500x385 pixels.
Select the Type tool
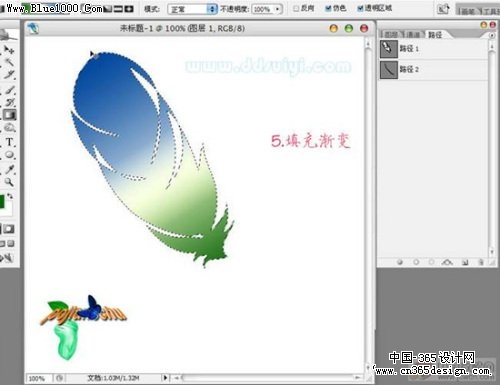click(9, 142)
